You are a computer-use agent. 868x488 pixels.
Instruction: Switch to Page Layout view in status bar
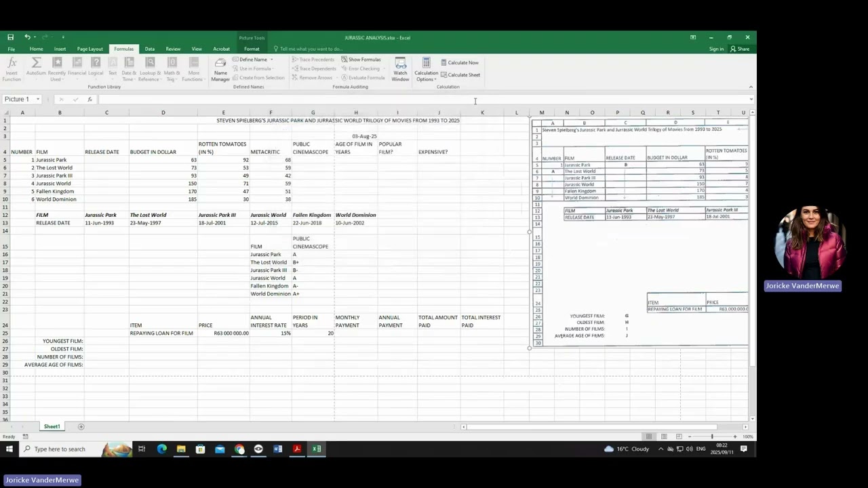tap(664, 436)
